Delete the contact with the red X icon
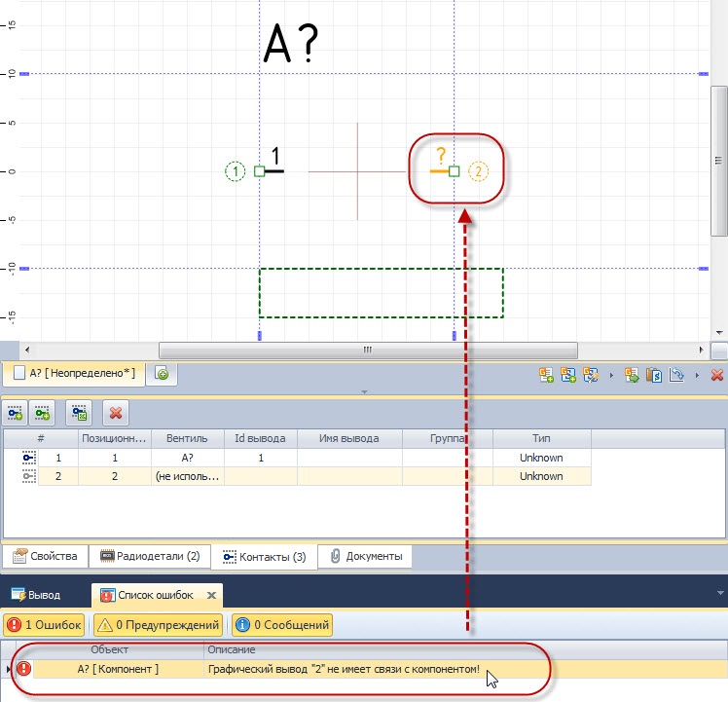 [116, 413]
